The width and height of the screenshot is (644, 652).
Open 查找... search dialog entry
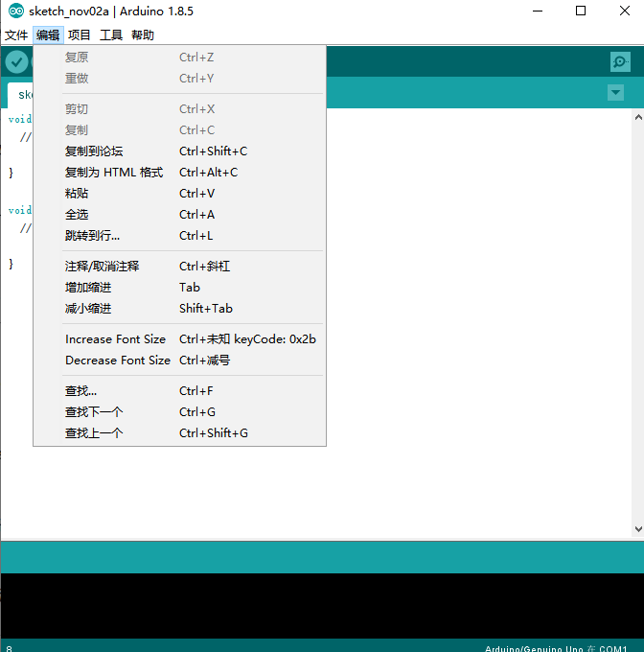(80, 391)
